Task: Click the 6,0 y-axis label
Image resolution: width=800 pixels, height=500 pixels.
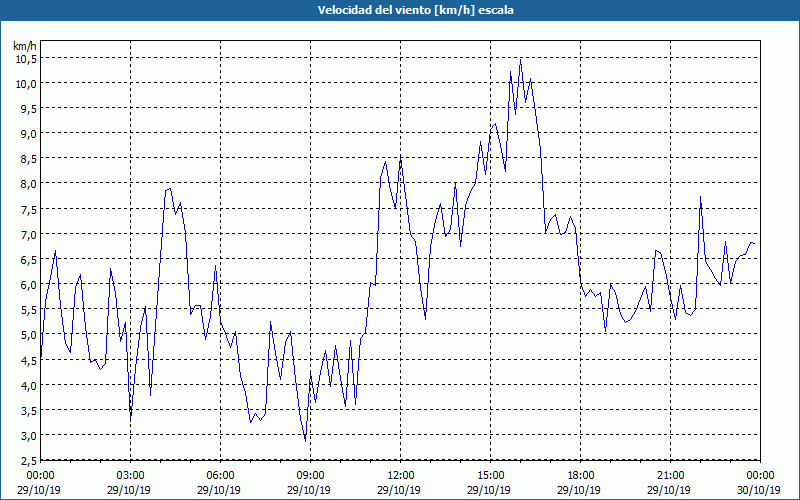Action: pyautogui.click(x=29, y=285)
